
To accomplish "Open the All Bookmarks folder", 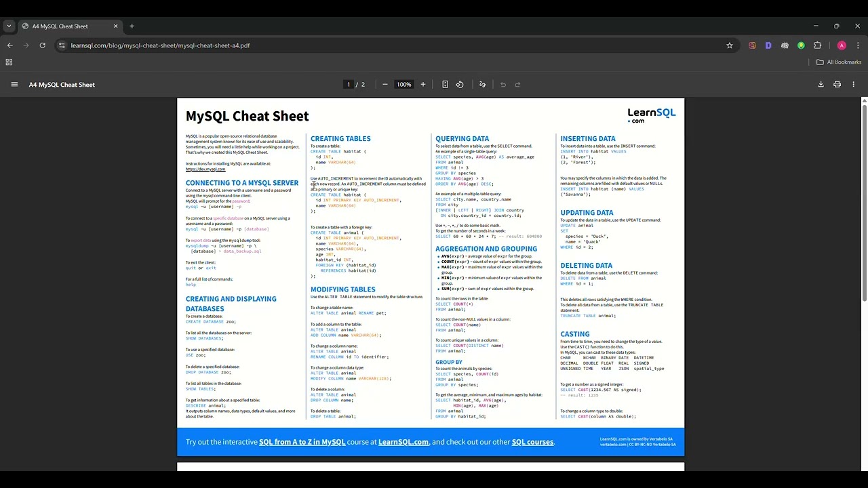I will click(x=839, y=62).
